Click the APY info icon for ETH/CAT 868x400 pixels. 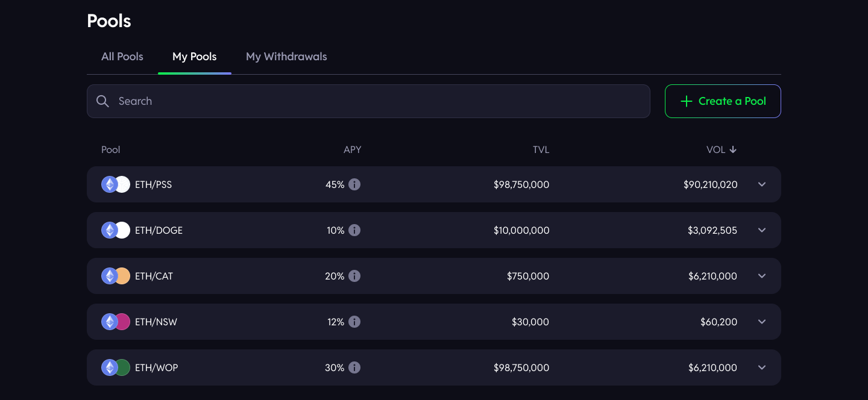354,276
